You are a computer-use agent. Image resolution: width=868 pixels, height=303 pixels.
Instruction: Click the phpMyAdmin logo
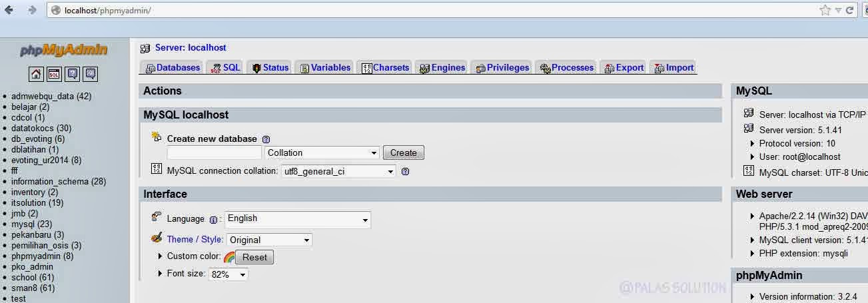[x=64, y=50]
